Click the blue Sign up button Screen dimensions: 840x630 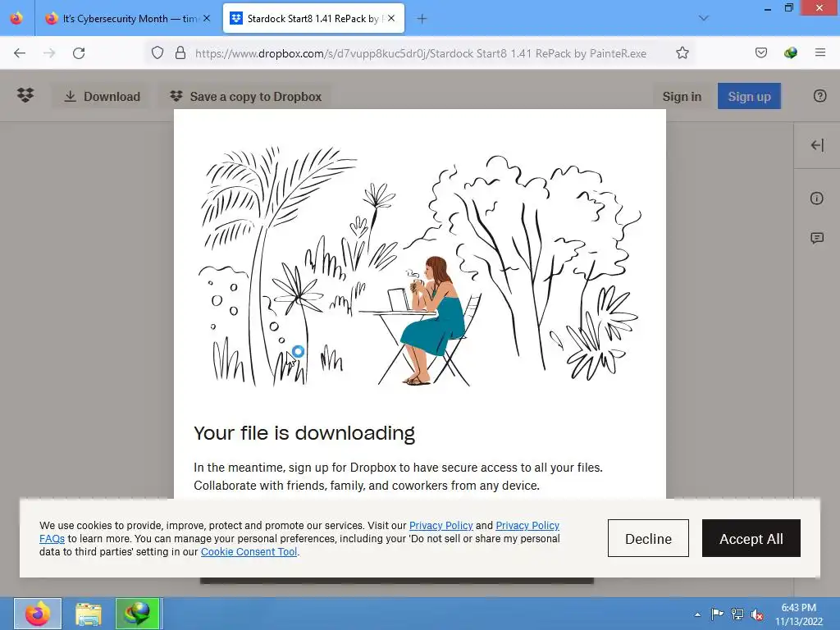[749, 97]
